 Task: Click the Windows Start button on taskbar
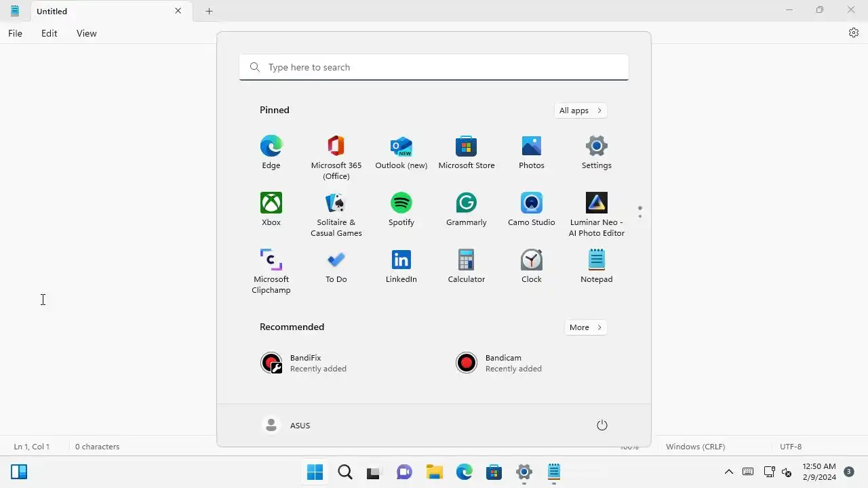(315, 472)
